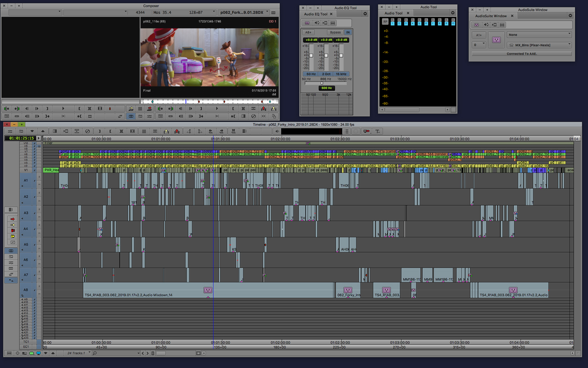This screenshot has width=588, height=368.
Task: Click Remove Effect icon in Timeline toolbar
Action: (x=87, y=131)
